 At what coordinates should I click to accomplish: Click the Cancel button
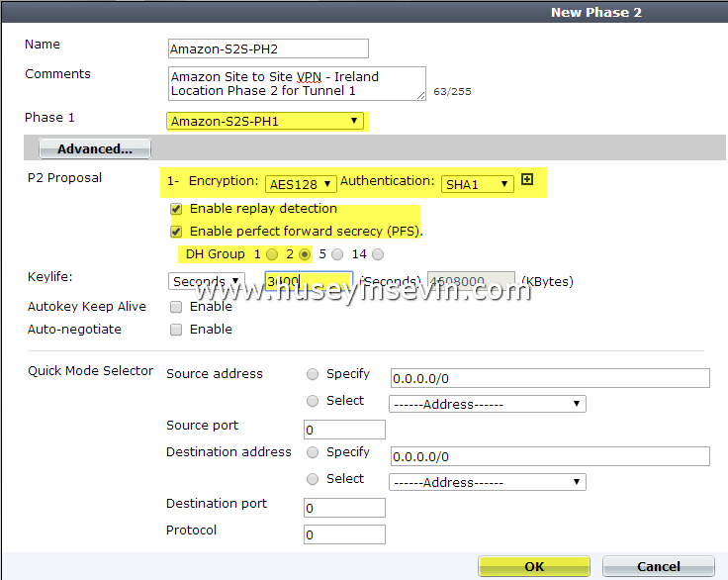659,566
